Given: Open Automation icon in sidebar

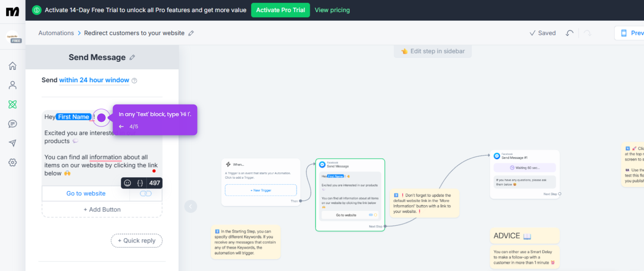Looking at the screenshot, I should [13, 104].
